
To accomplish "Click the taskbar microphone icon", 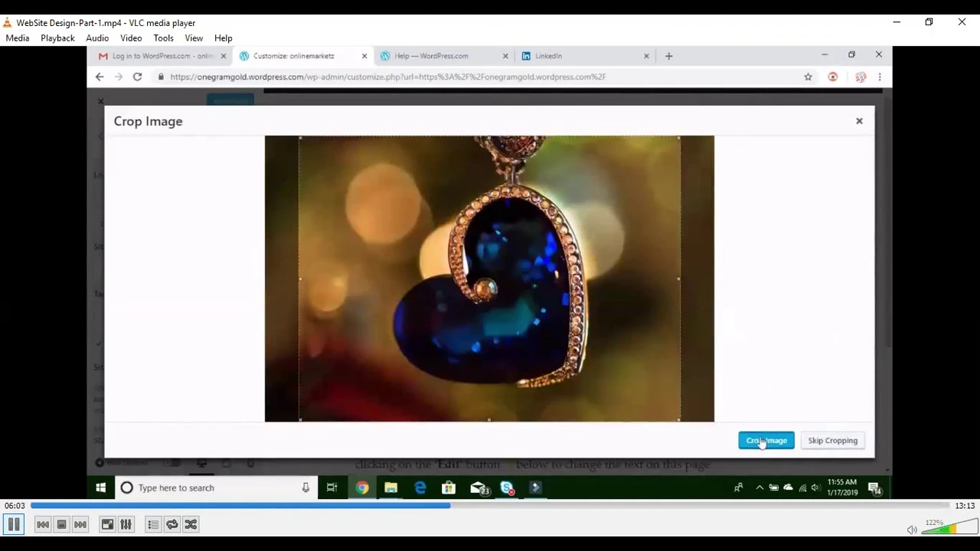I will coord(305,487).
